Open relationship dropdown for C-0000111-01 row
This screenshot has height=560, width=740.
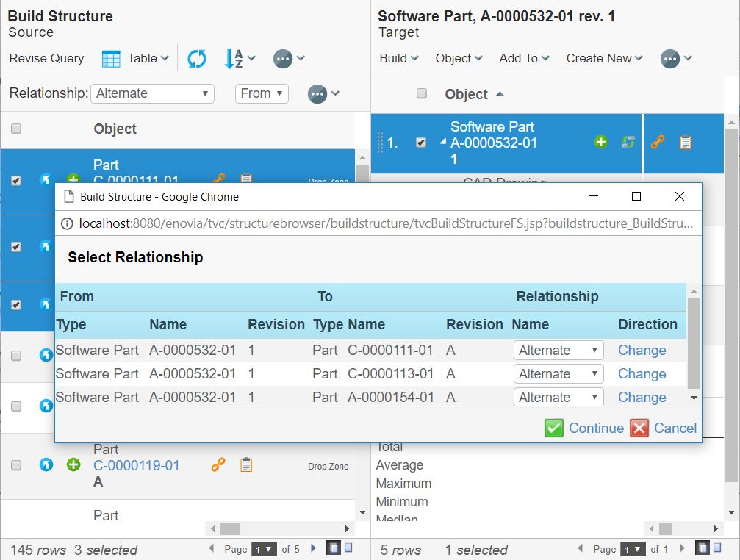click(558, 351)
